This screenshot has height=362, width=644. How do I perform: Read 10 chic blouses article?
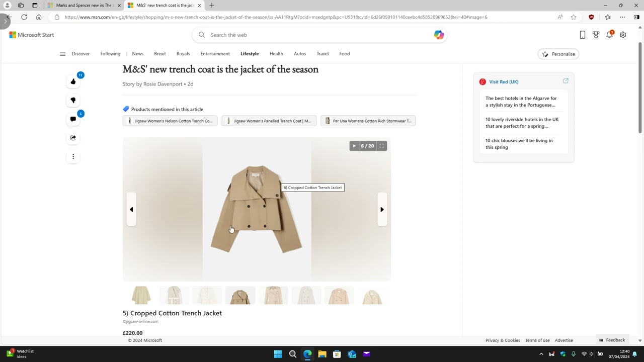click(519, 144)
